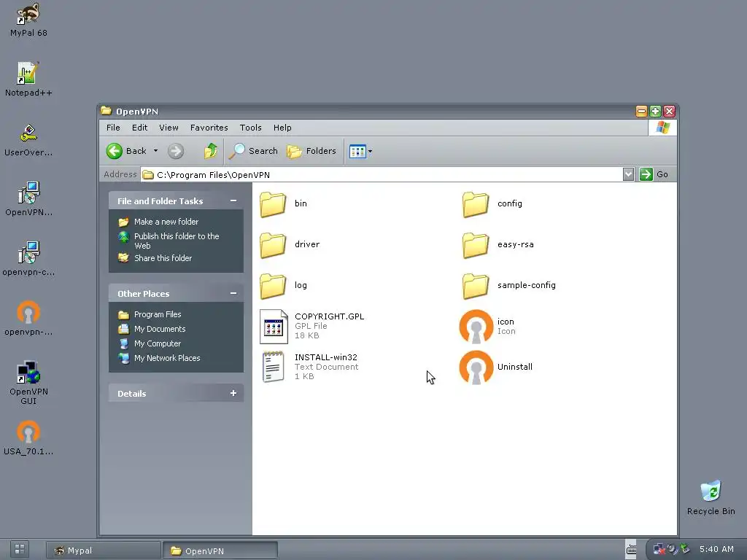
Task: Click the taskbar clock
Action: (716, 549)
